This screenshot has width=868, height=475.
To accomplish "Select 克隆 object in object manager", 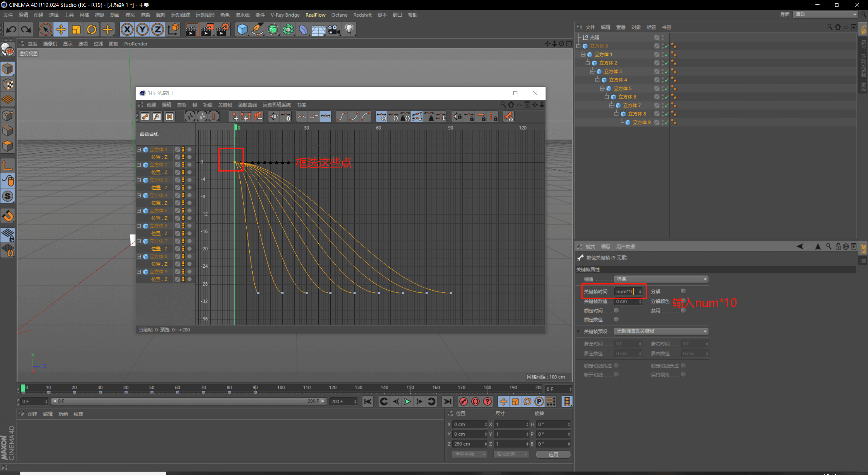I will 595,37.
